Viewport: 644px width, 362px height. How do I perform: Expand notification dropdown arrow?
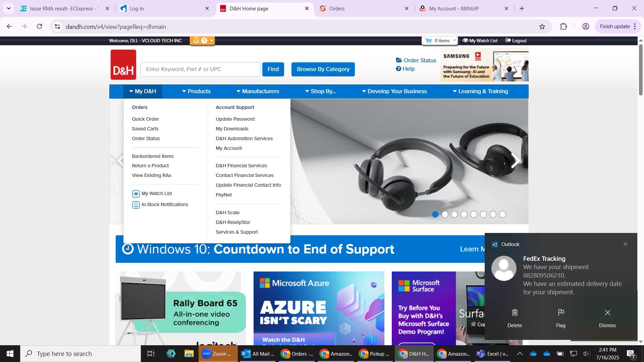212,41
